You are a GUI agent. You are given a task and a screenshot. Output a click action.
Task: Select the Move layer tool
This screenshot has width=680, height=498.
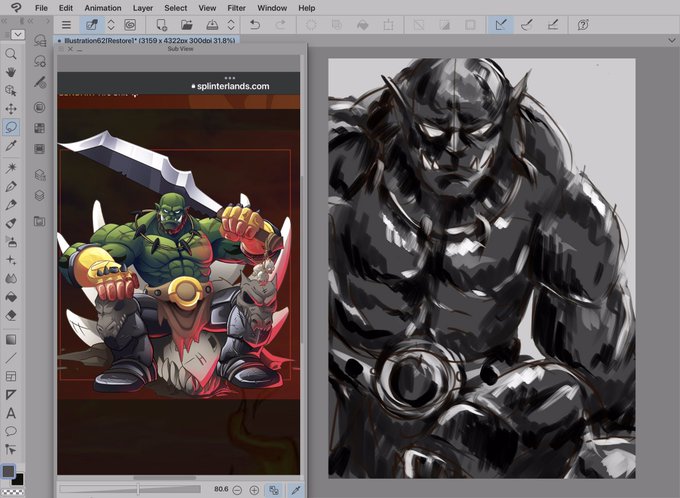pos(11,109)
